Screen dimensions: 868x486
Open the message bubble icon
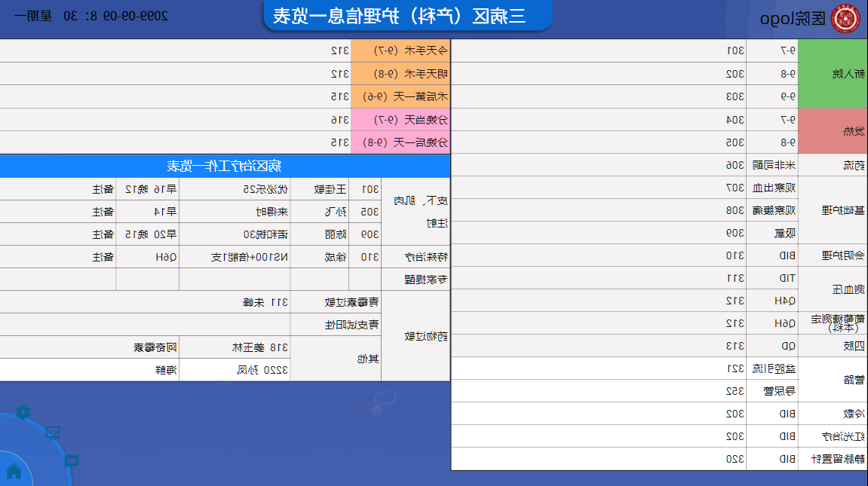coord(72,461)
